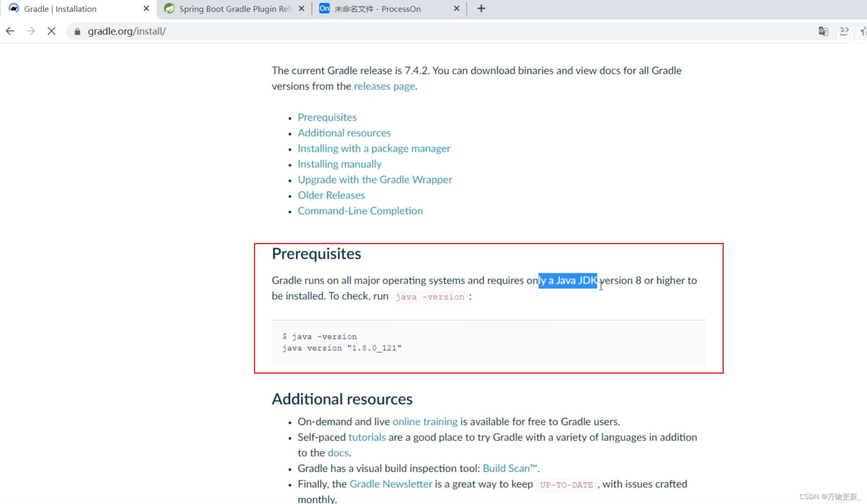Close the Gradle Installation tab
This screenshot has width=867, height=504.
[146, 8]
